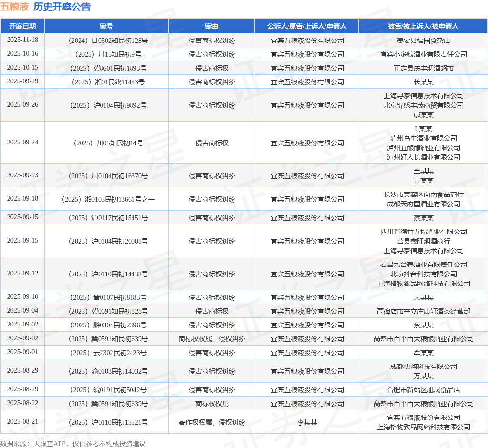Click the 数据来源 天眼查APP footer note
This screenshot has width=488, height=448.
(x=73, y=444)
